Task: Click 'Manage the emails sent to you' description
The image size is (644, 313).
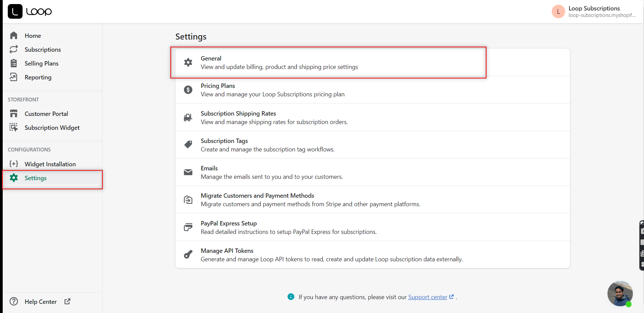Action: (x=272, y=177)
